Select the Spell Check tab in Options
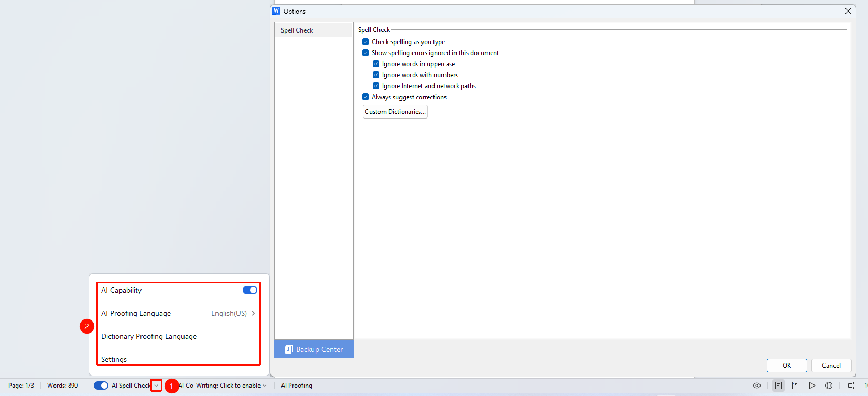 [313, 30]
